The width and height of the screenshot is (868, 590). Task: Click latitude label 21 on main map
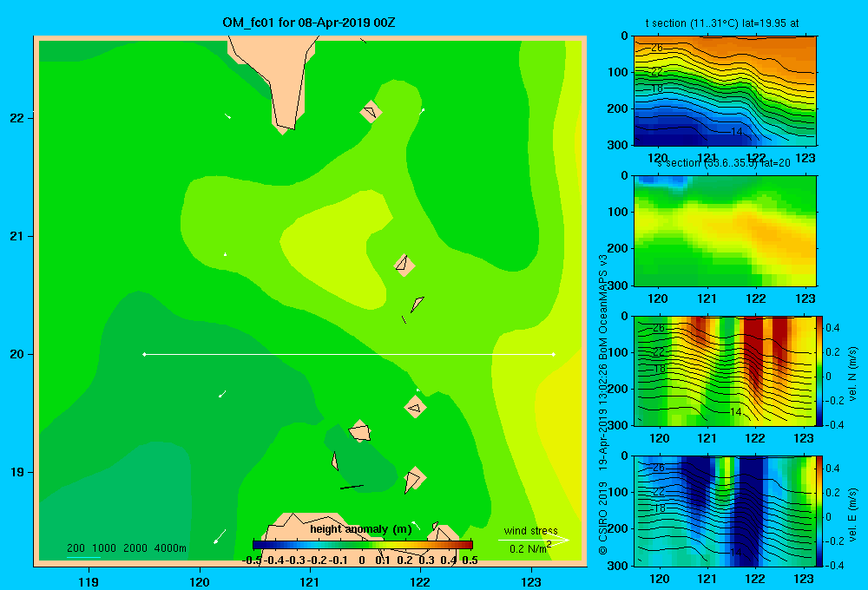point(17,236)
